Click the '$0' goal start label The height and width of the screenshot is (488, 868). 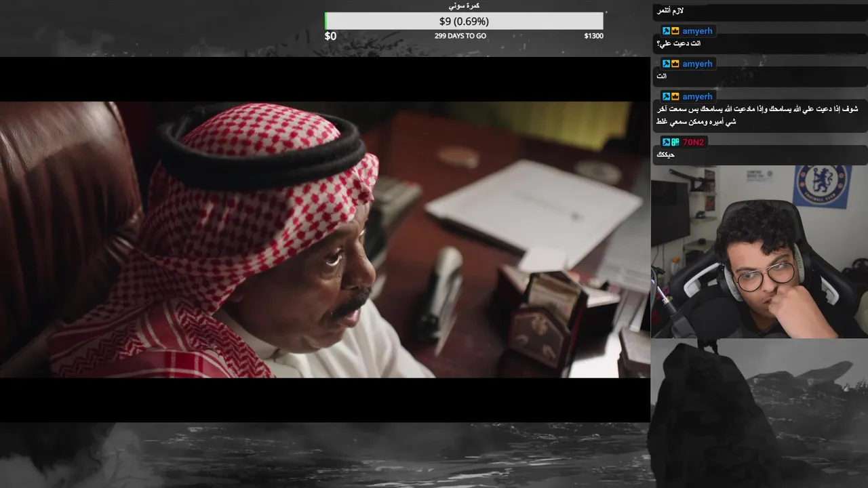[x=330, y=36]
